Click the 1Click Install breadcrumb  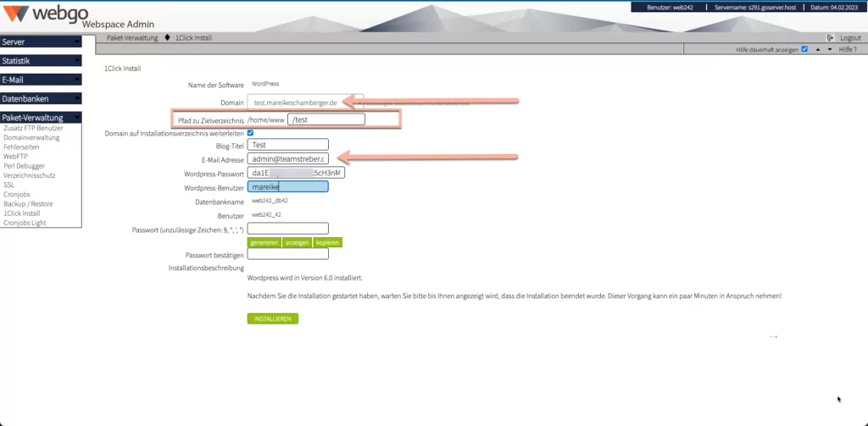tap(194, 38)
